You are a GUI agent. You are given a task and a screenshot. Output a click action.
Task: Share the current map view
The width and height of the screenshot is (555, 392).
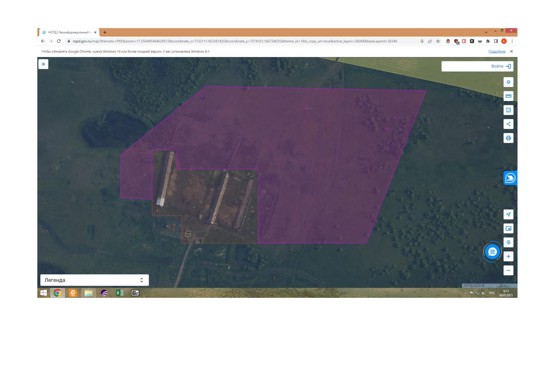point(508,124)
